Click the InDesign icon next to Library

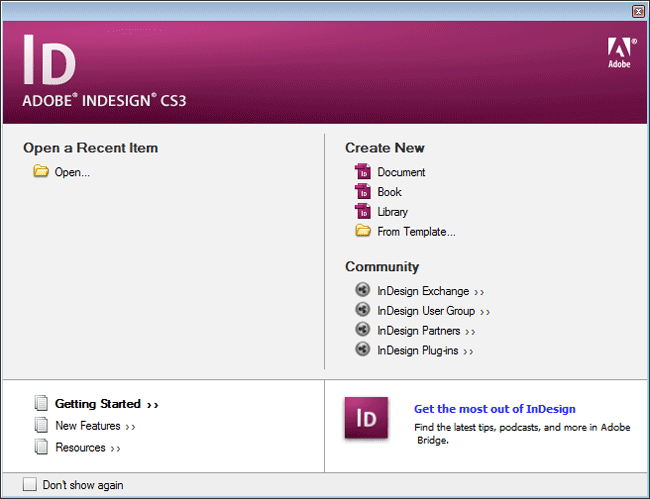point(363,211)
